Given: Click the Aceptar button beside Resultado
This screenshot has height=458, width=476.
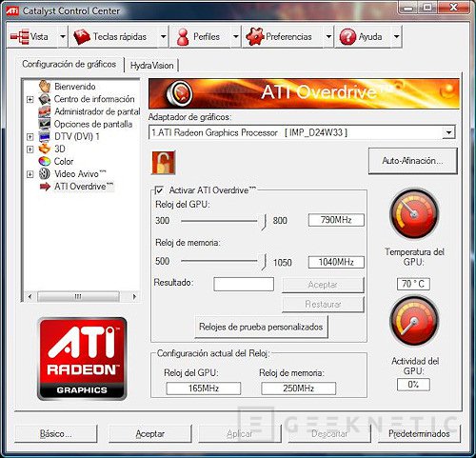Looking at the screenshot, I should (323, 285).
